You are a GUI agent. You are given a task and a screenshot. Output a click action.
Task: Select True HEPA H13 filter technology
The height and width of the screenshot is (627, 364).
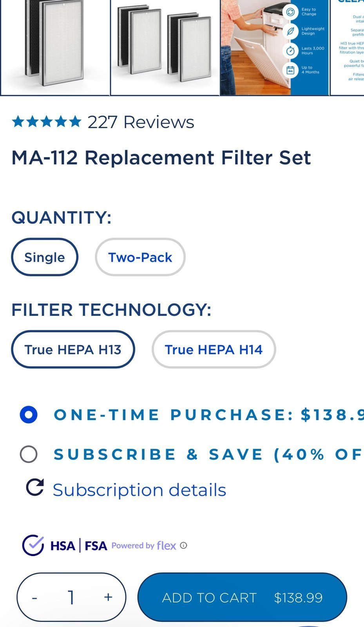tap(73, 349)
